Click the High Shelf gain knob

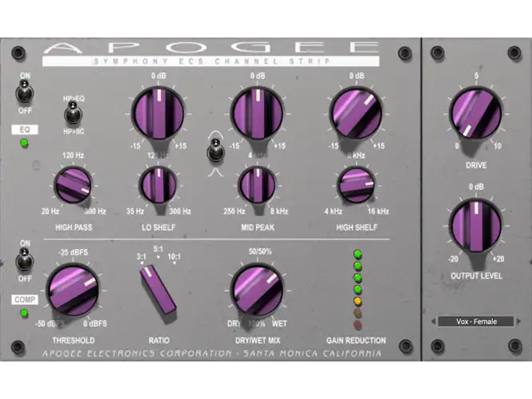[x=356, y=113]
